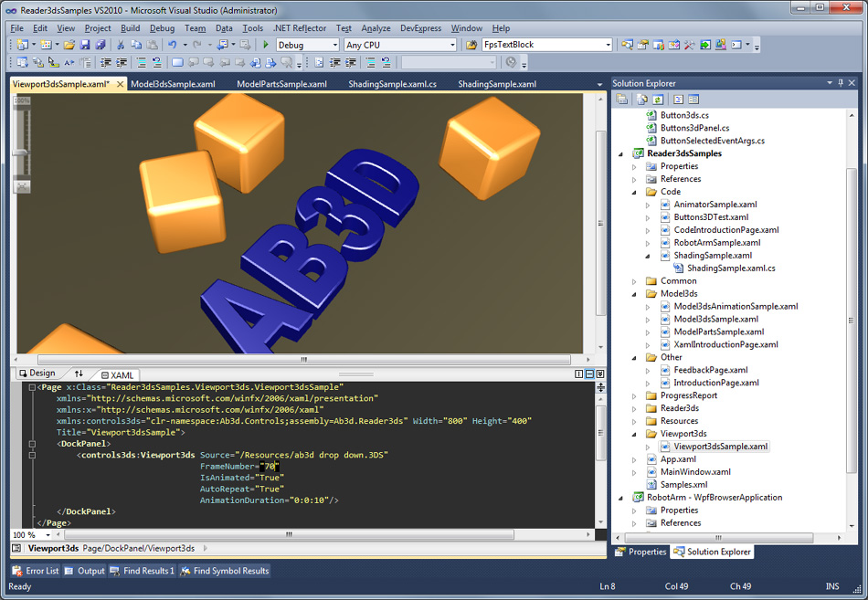Save the current file with floppy icon
Viewport: 868px width, 600px height.
(x=85, y=45)
